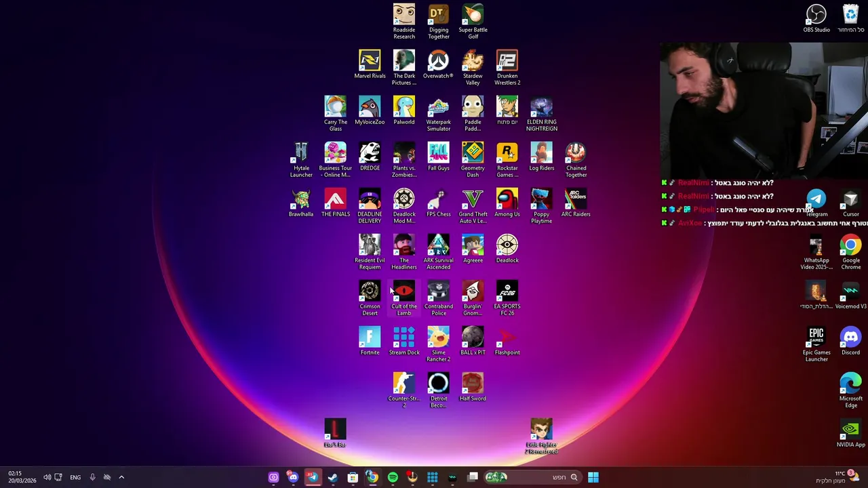Viewport: 868px width, 488px height.
Task: Open the Fall Guys shortcut
Action: click(439, 157)
